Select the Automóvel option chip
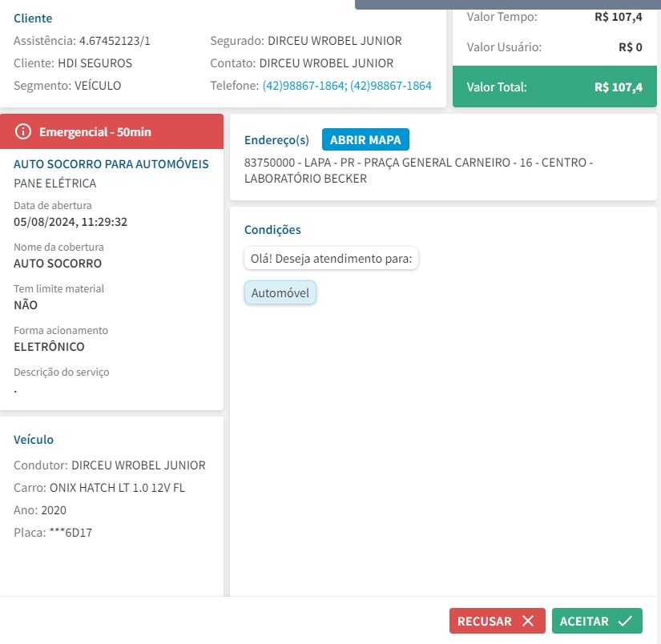This screenshot has height=644, width=661. pyautogui.click(x=280, y=293)
